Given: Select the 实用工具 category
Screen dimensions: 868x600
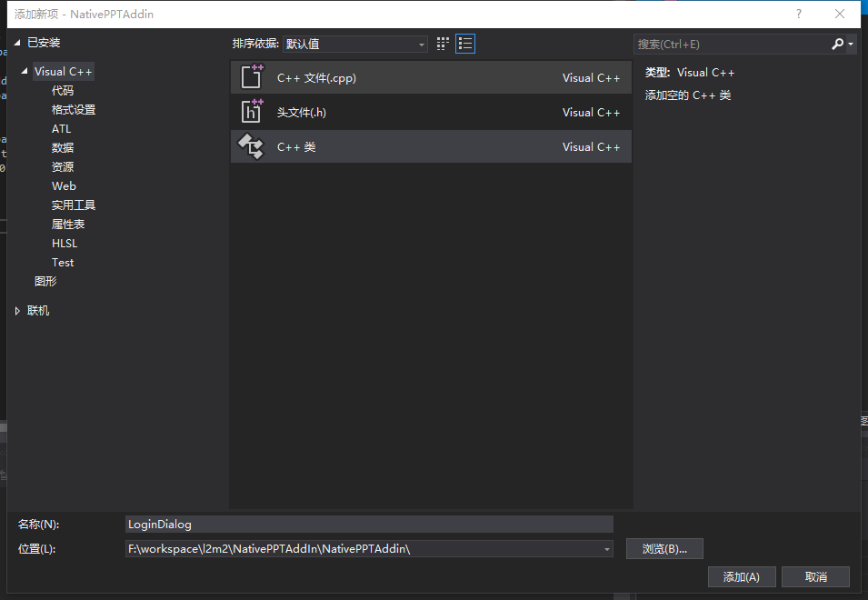Looking at the screenshot, I should pyautogui.click(x=74, y=205).
